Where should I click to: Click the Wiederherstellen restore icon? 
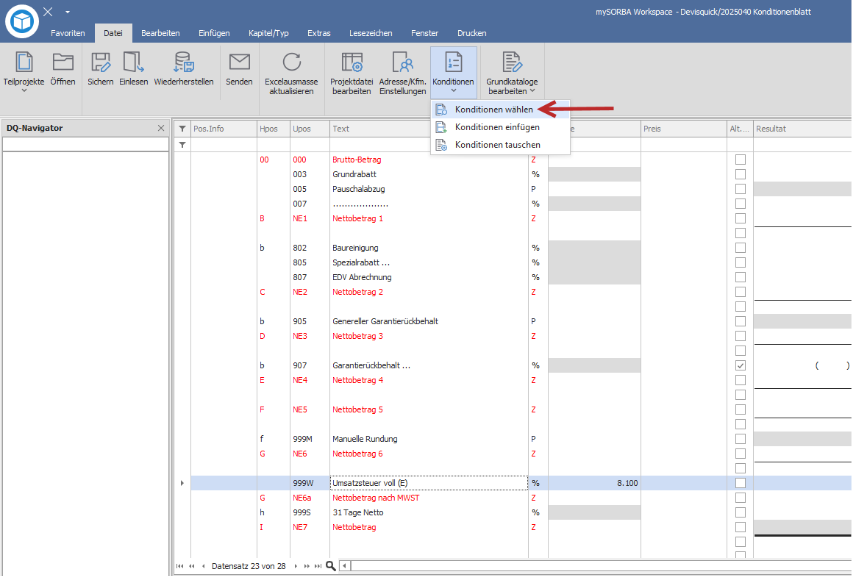184,62
